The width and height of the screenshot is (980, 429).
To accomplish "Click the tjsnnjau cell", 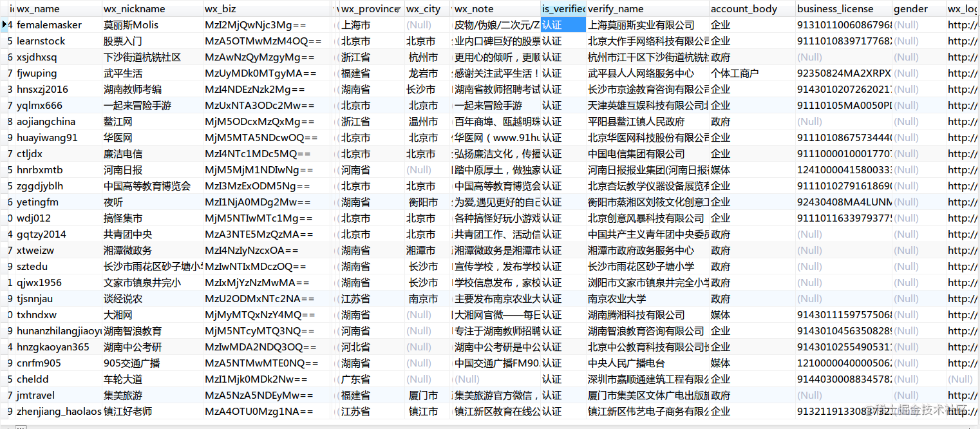I will click(58, 299).
